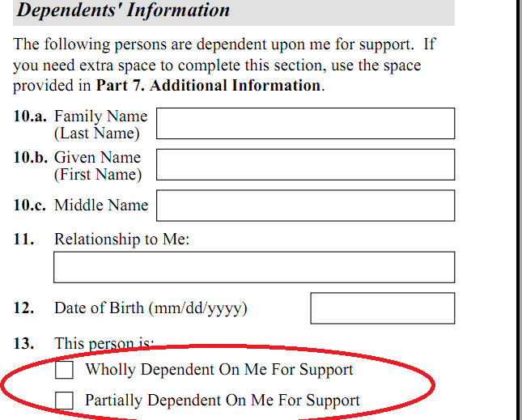Click the 'Relationship to Me:' label text

click(x=121, y=240)
